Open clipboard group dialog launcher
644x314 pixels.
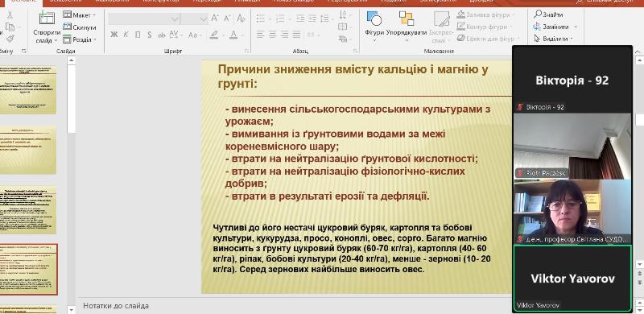tap(23, 51)
